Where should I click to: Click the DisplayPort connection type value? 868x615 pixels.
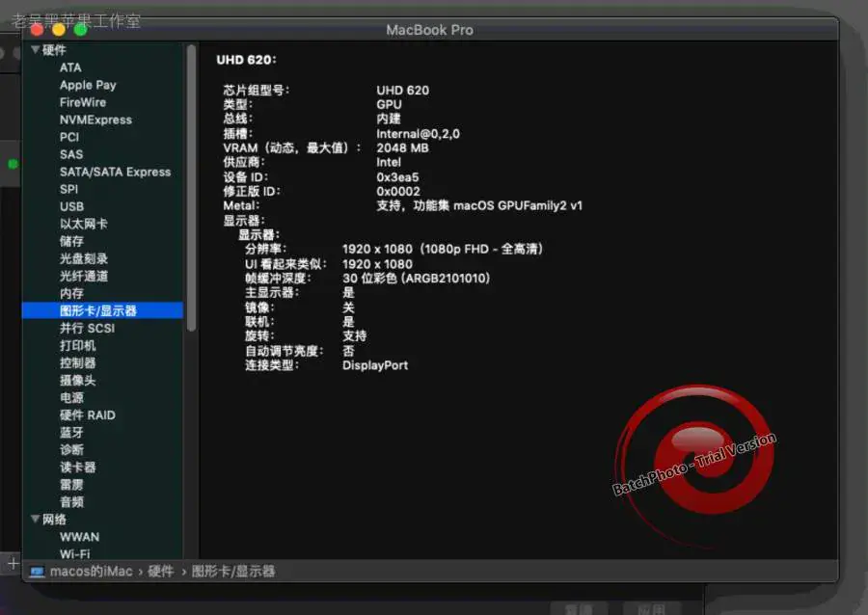(x=375, y=365)
